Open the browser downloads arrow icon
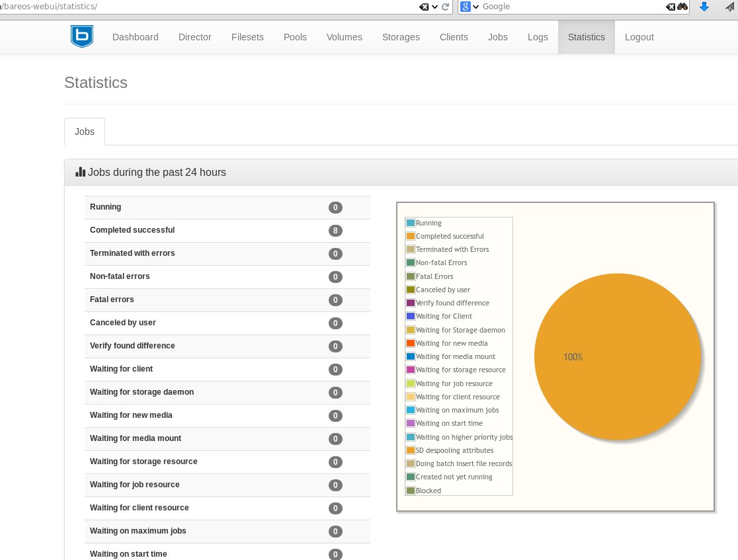 click(x=704, y=7)
